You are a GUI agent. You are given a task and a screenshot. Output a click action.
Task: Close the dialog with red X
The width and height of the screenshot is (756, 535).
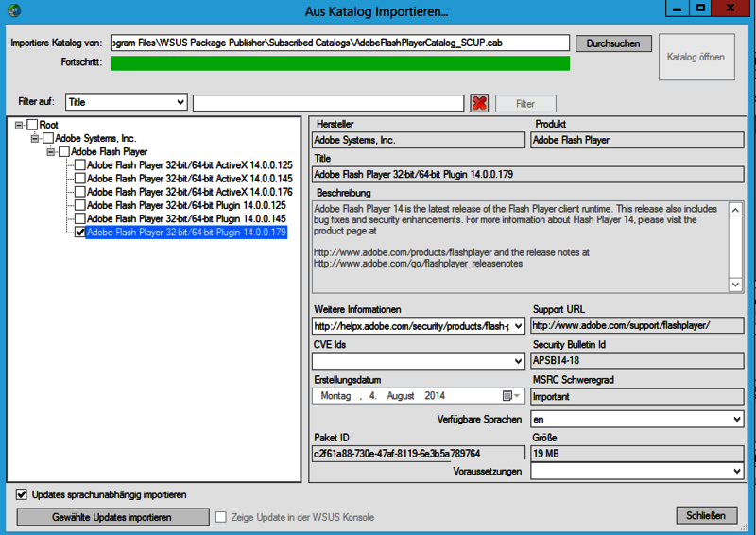pos(730,9)
